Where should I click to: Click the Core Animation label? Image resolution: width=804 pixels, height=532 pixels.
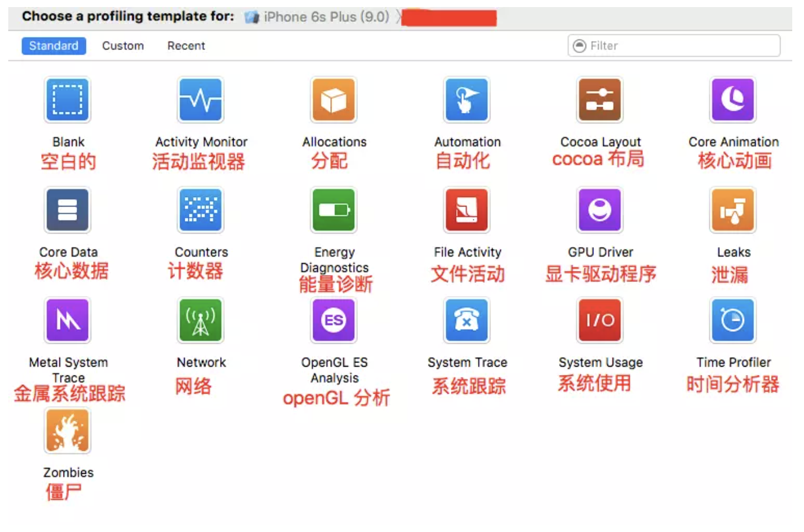(733, 142)
